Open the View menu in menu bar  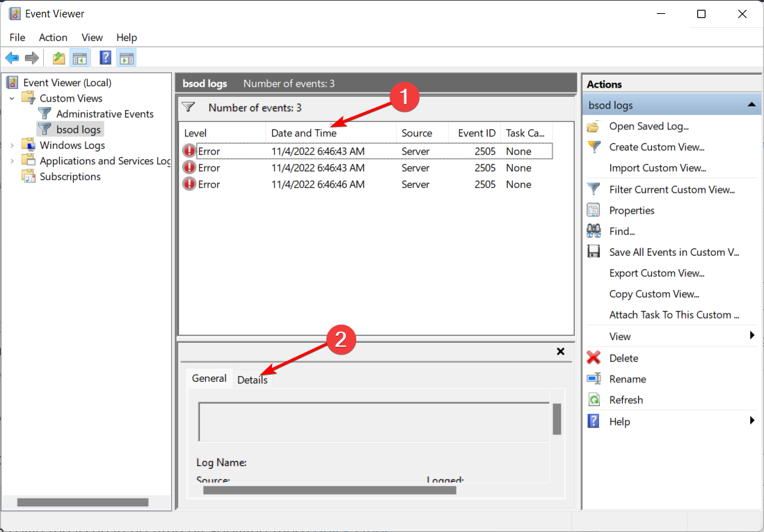coord(92,38)
